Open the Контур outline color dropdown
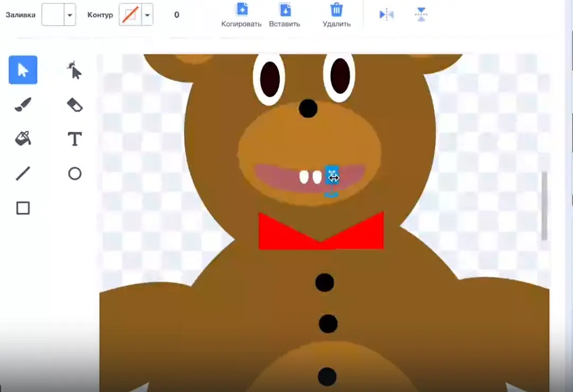The width and height of the screenshot is (573, 392). coord(147,15)
